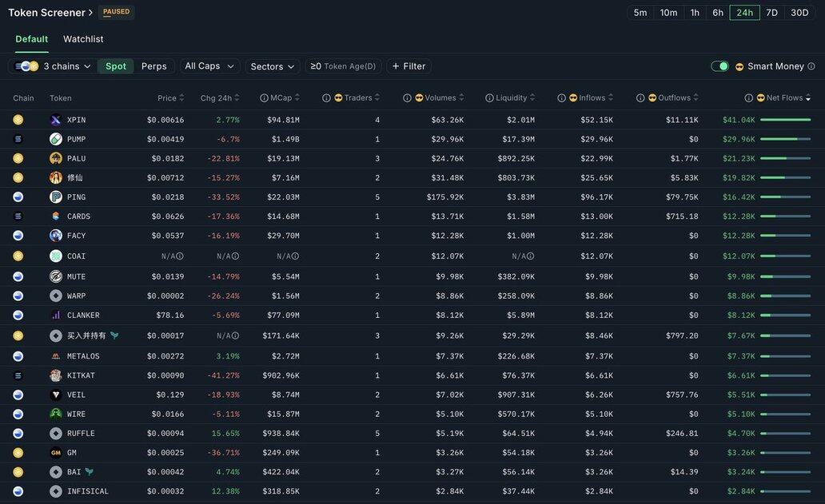Image resolution: width=825 pixels, height=504 pixels.
Task: Click the XPIN net flows progress bar
Action: 785,120
